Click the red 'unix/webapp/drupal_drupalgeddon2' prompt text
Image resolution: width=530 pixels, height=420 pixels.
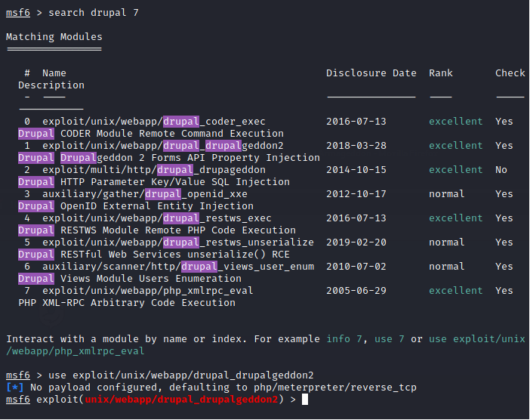coord(181,400)
